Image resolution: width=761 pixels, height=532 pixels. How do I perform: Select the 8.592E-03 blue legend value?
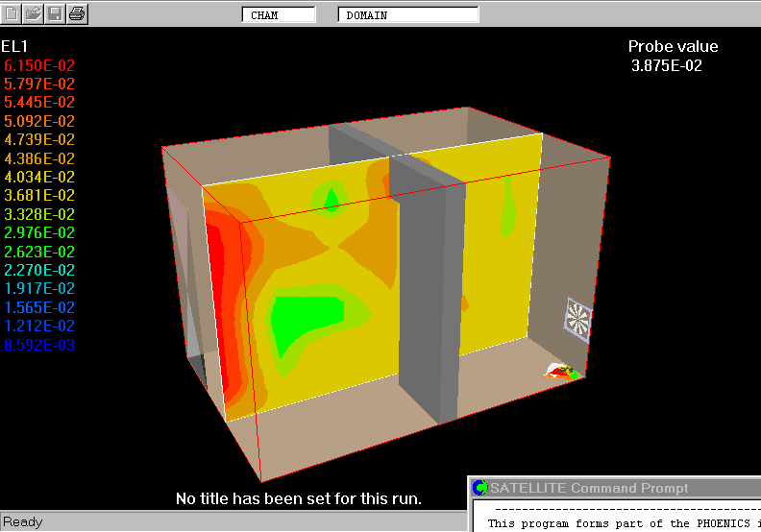(39, 345)
